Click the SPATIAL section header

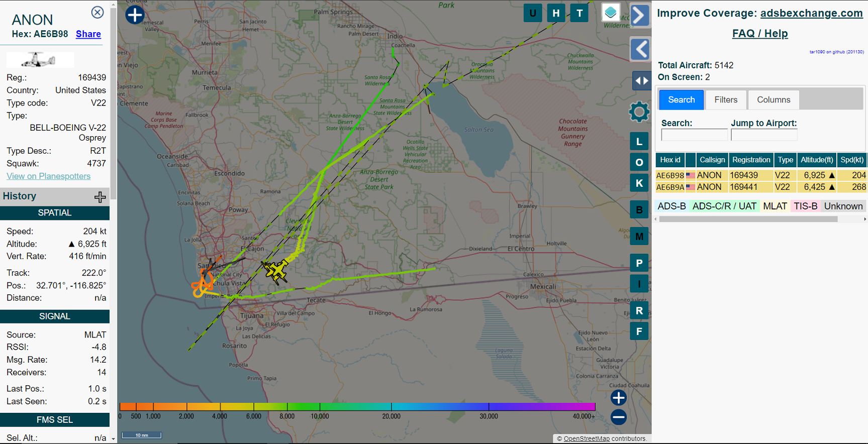[x=55, y=213]
